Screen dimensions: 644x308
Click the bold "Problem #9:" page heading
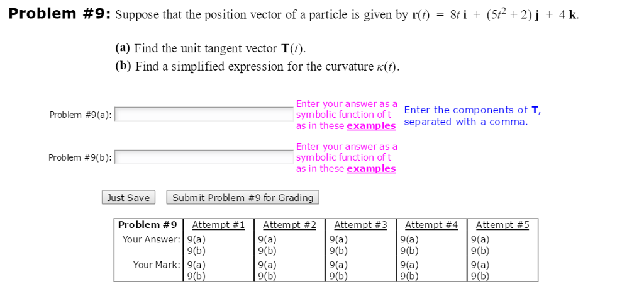(x=60, y=14)
